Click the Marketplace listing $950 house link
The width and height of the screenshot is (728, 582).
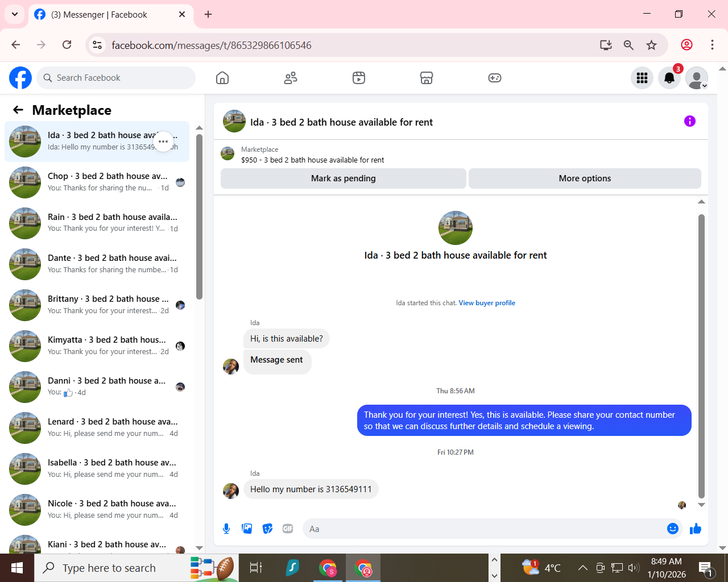click(312, 160)
